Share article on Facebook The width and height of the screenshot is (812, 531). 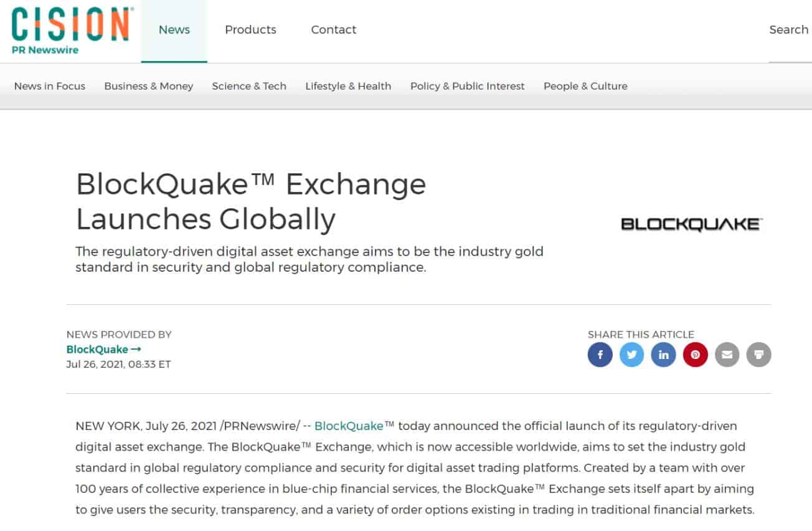coord(600,355)
